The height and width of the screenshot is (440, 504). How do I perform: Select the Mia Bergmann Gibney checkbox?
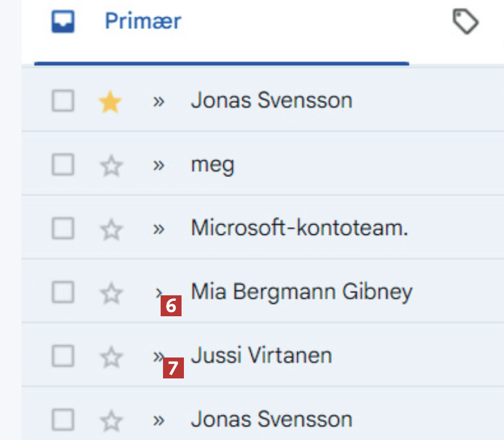click(63, 293)
